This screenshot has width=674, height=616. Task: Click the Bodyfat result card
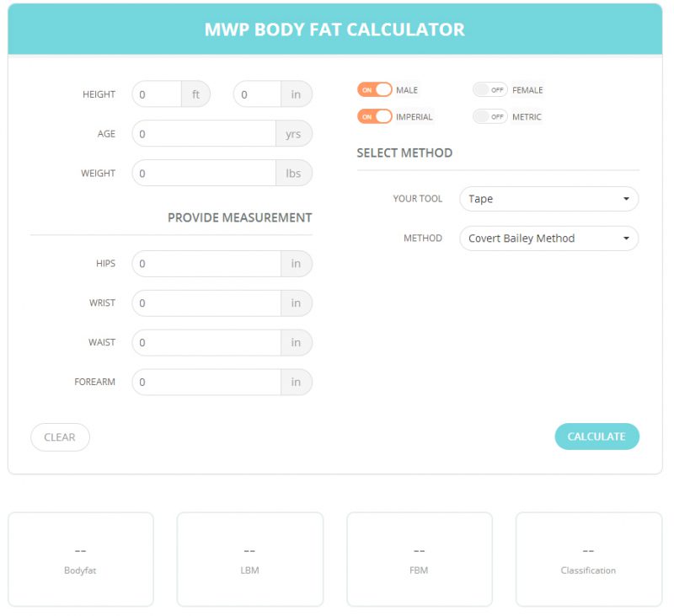(x=80, y=559)
